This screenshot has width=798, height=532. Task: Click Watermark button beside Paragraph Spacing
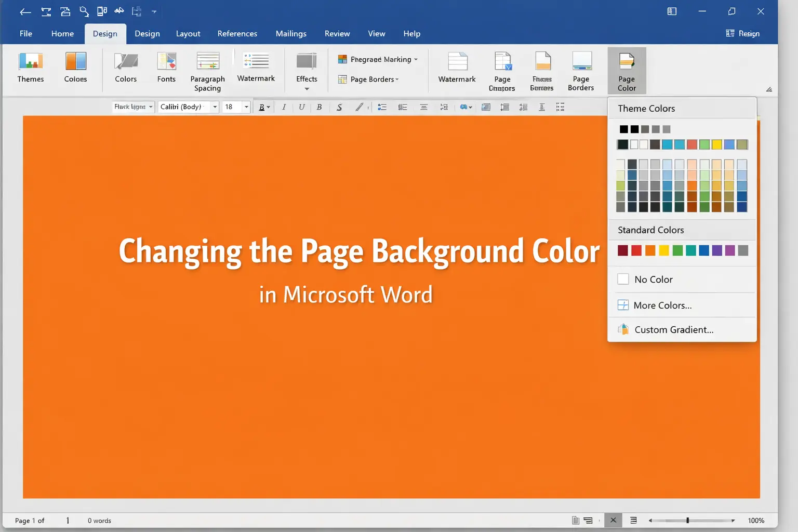coord(256,68)
